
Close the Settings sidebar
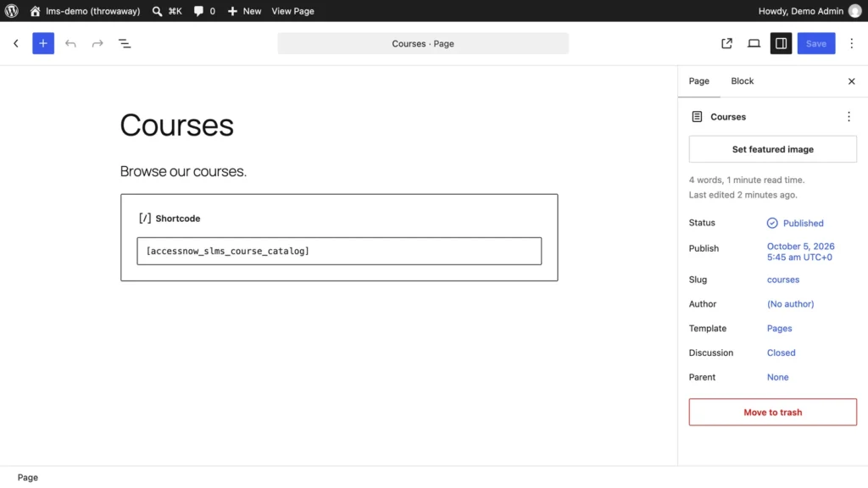851,81
